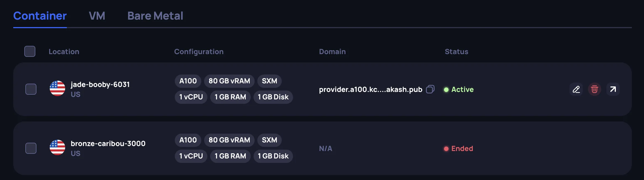Select the checkbox for bronze-caribou-3000
This screenshot has height=180, width=644.
(30, 148)
